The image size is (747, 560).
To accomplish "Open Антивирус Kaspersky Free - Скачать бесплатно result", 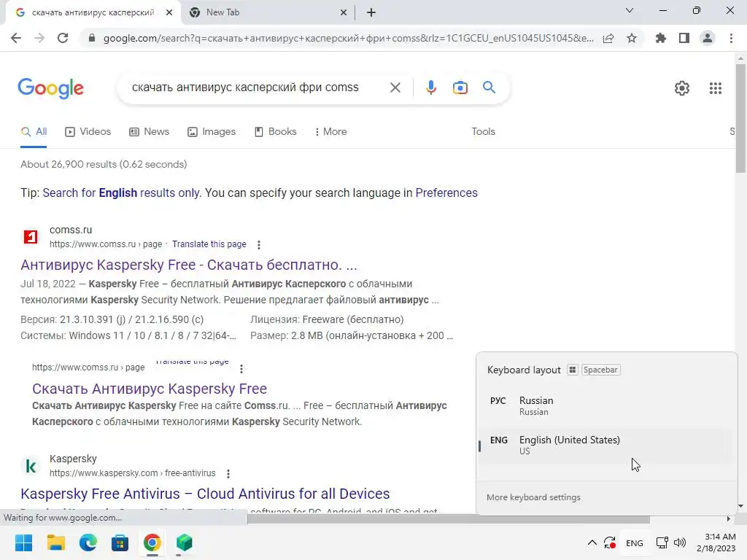I will point(189,265).
